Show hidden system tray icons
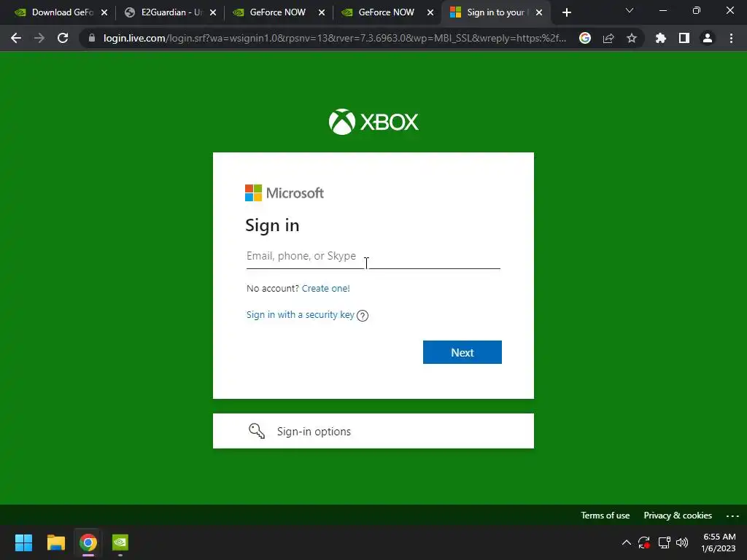747x560 pixels. point(627,542)
